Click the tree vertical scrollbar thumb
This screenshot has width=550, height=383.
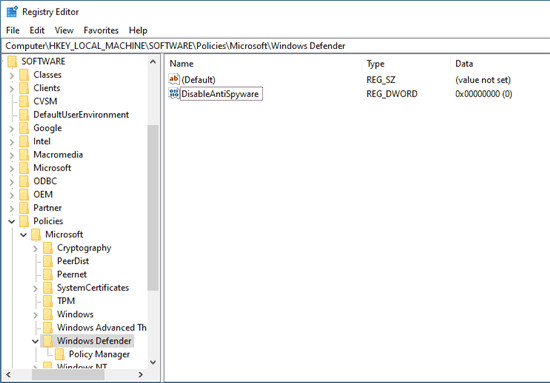coord(153,208)
